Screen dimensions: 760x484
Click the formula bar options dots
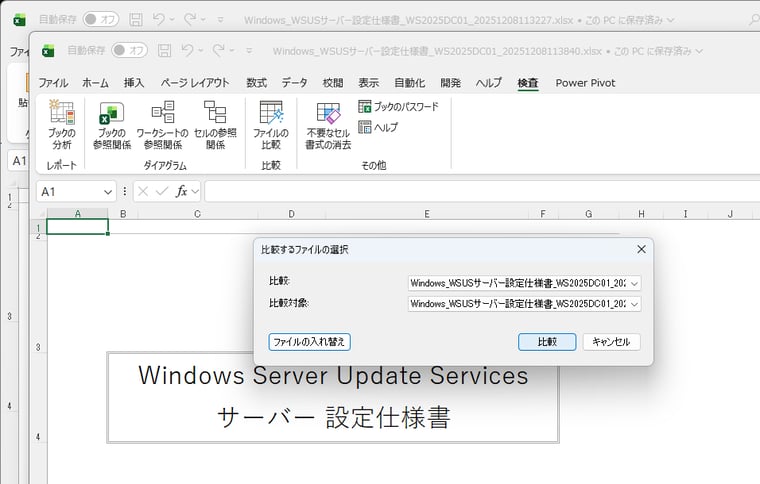[x=125, y=191]
